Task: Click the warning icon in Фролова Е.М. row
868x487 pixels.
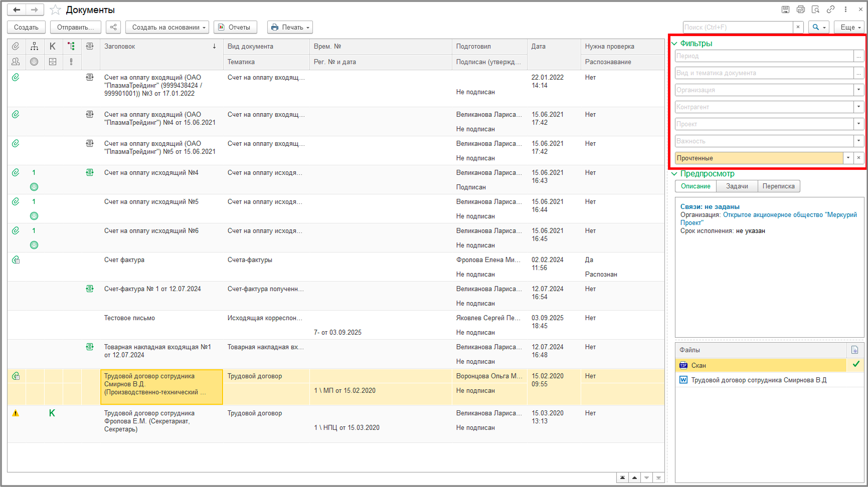Action: 16,413
